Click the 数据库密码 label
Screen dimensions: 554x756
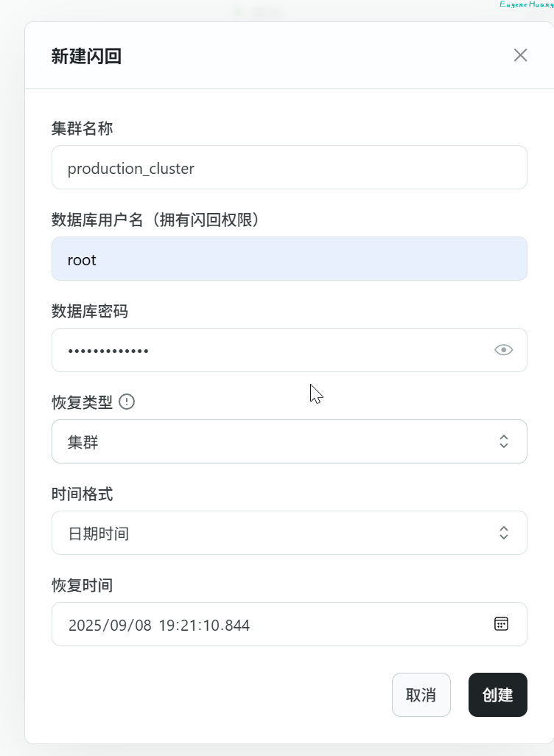click(89, 312)
